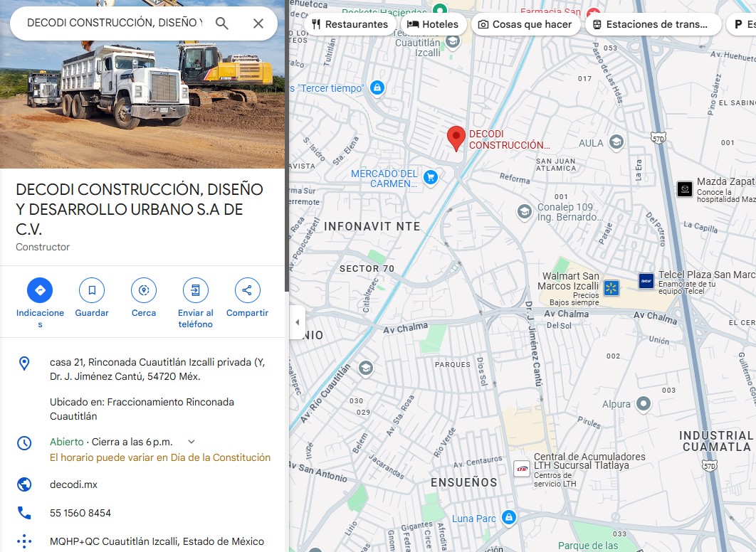The height and width of the screenshot is (552, 756).
Task: Collapse the side panel with arrow handle
Action: (x=297, y=322)
